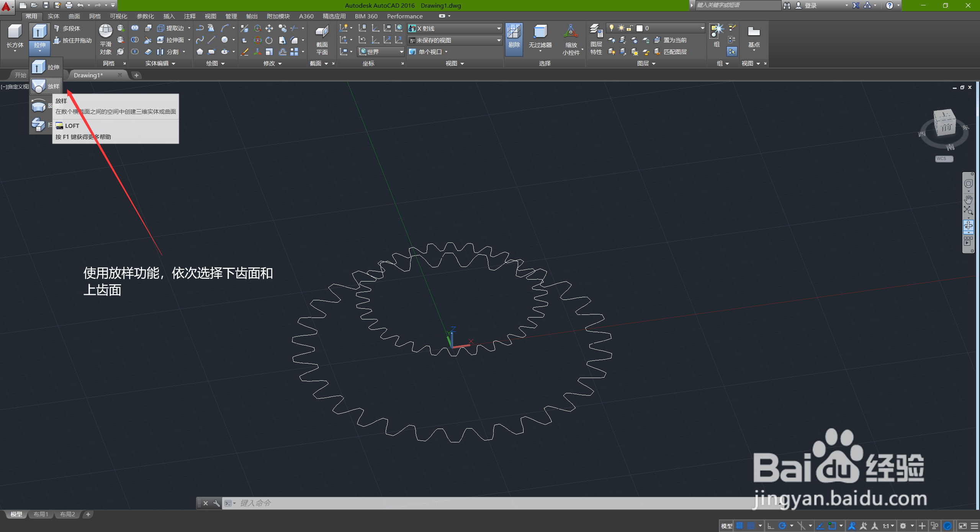Select the Loft (放样) tool

(x=46, y=87)
